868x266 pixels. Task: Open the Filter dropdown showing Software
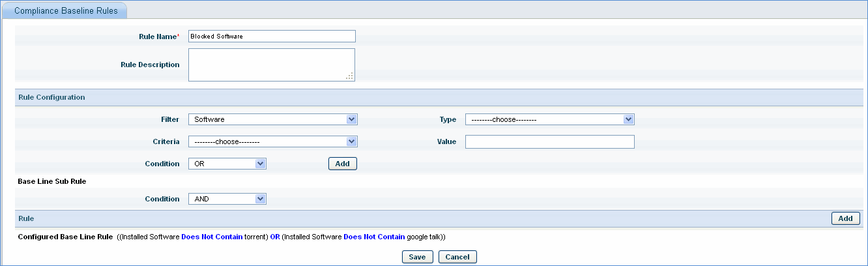click(x=272, y=119)
